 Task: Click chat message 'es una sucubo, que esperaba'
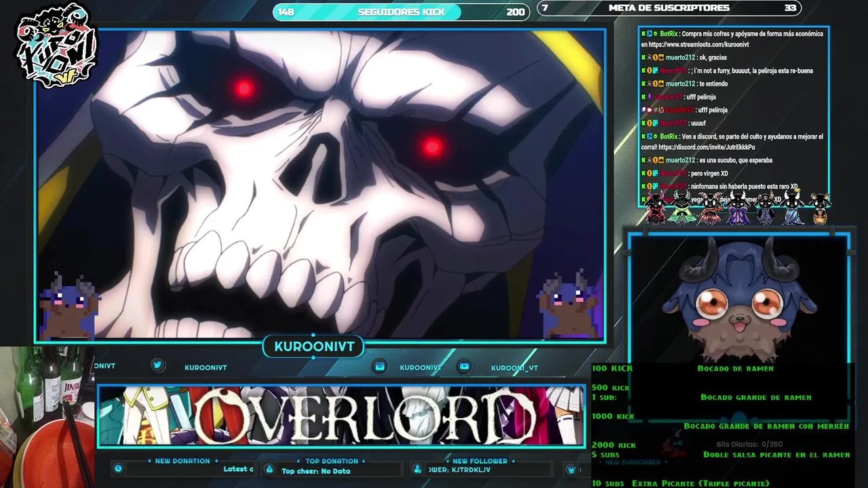(736, 161)
